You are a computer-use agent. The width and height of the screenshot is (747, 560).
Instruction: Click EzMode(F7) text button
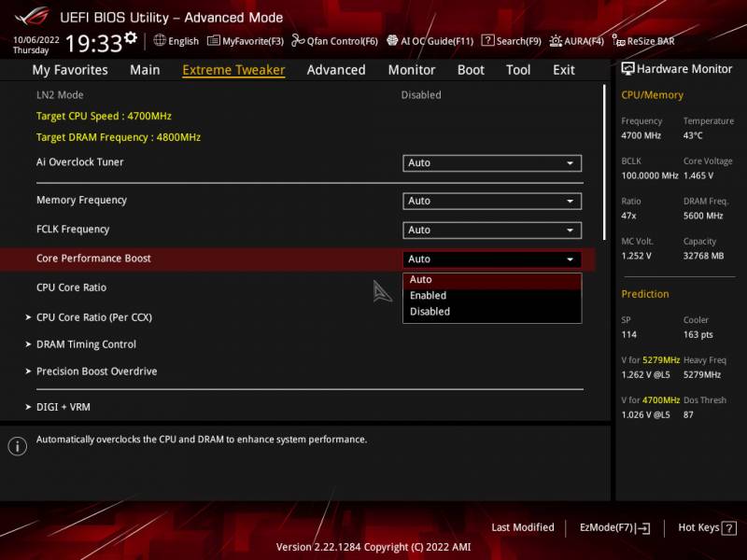coord(606,527)
